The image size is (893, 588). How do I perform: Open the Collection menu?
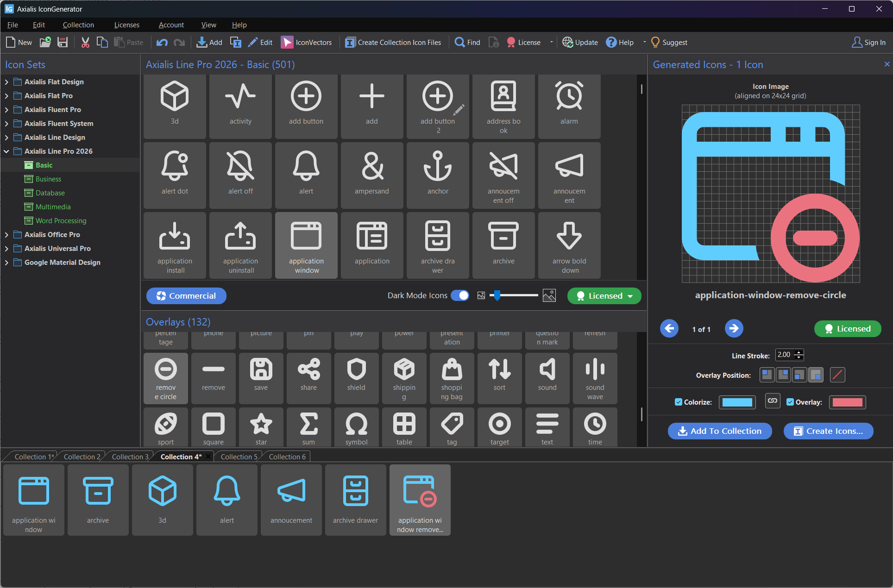pyautogui.click(x=78, y=25)
